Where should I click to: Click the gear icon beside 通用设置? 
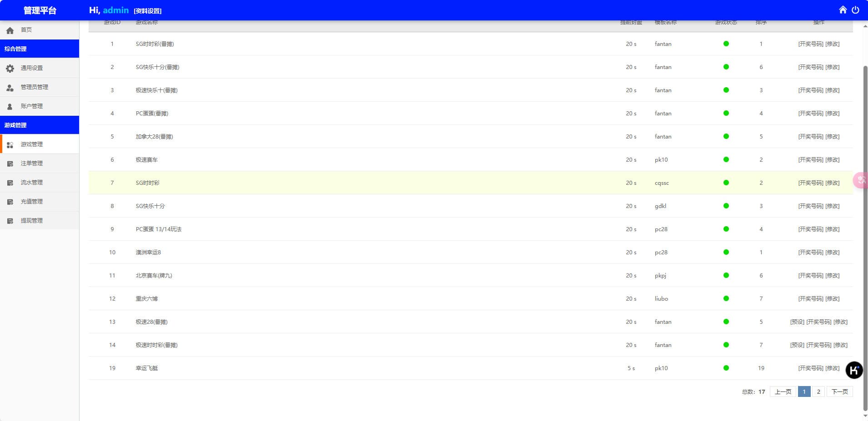point(10,68)
